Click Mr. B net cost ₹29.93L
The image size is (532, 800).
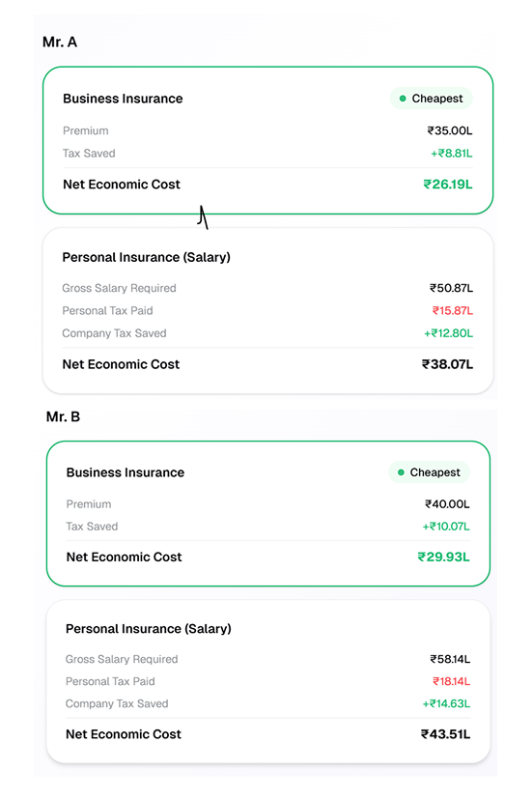point(444,557)
